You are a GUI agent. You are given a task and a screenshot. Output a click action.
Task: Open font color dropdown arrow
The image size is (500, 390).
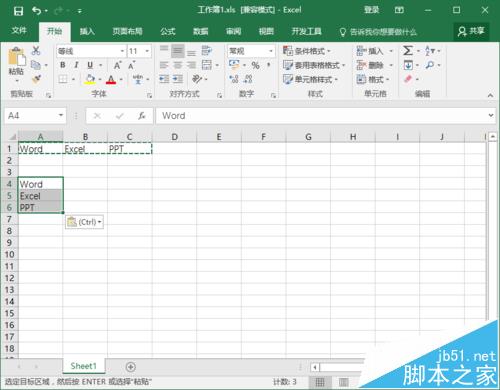pyautogui.click(x=121, y=79)
